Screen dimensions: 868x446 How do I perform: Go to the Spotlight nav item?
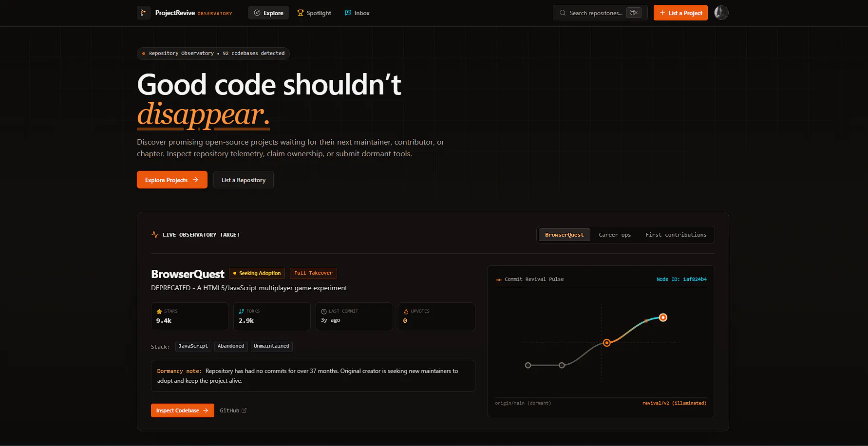[314, 13]
